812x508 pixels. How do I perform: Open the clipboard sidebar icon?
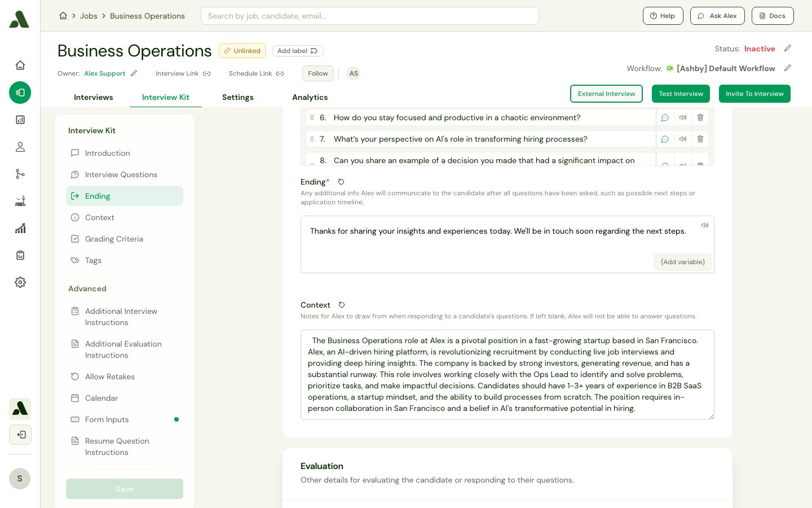click(x=20, y=255)
